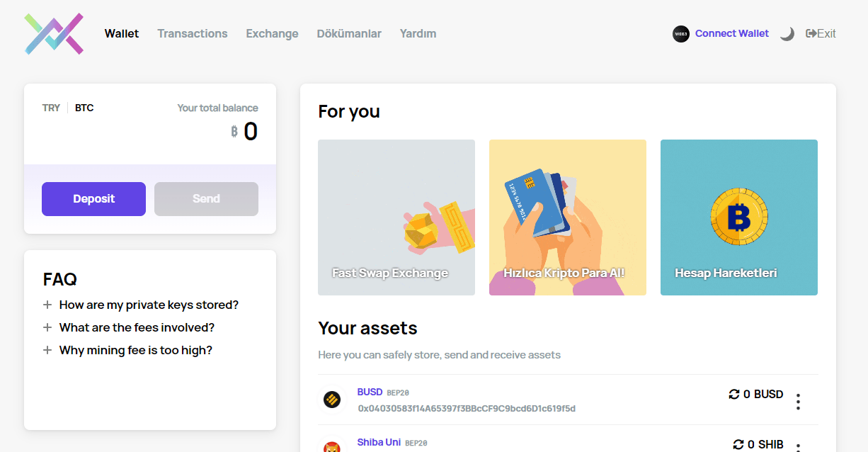Click the Shiba Uni coin icon

(x=332, y=447)
